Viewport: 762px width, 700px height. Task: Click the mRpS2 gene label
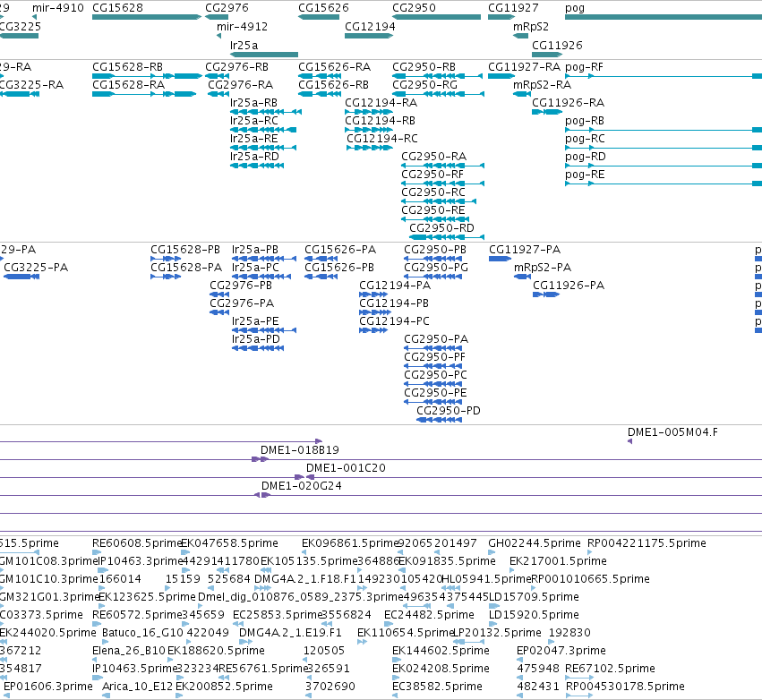point(531,26)
